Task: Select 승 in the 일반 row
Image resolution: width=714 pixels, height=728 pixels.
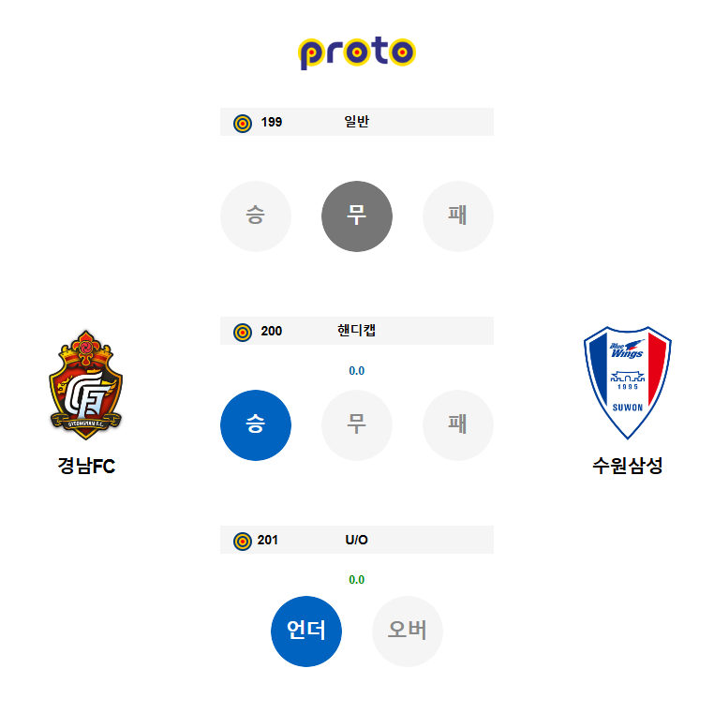Action: (x=256, y=216)
